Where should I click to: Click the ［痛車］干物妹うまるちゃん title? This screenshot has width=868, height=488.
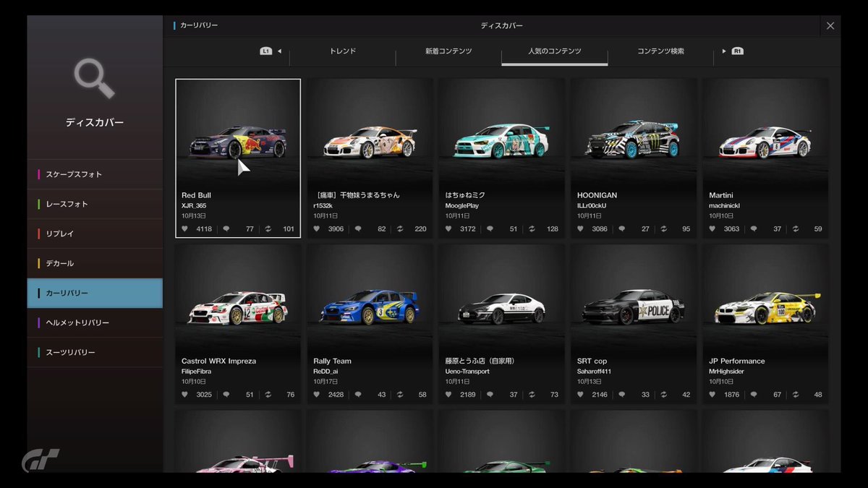(x=357, y=195)
